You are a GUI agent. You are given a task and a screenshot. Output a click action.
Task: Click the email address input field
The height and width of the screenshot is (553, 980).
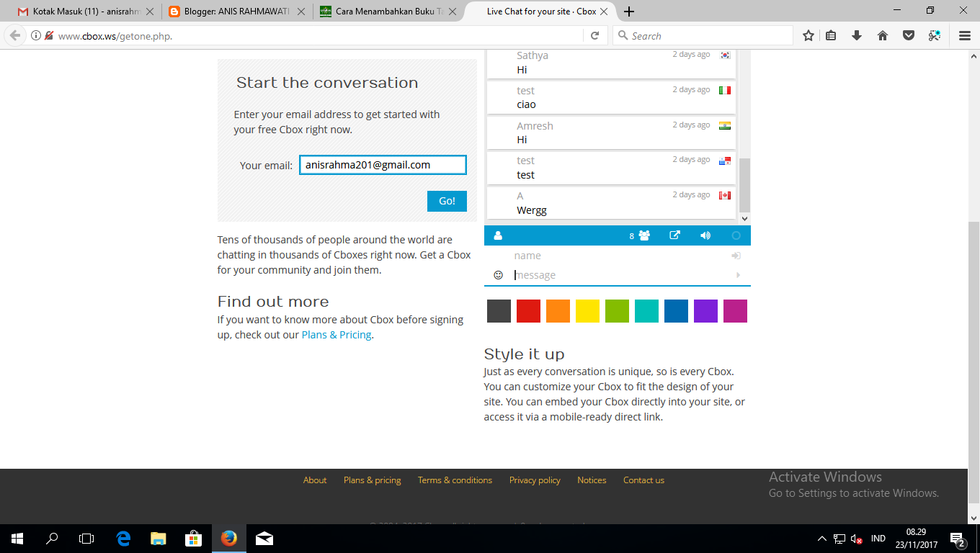pos(383,165)
